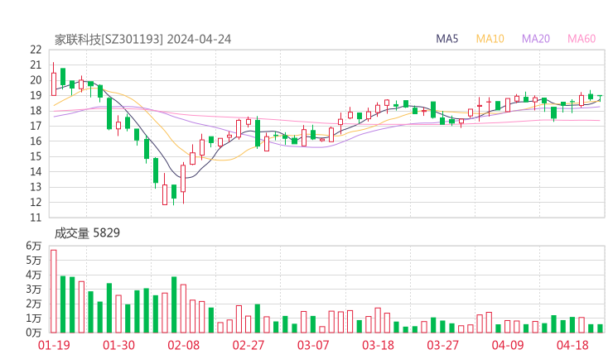Click the 02-08 date label

(x=183, y=345)
